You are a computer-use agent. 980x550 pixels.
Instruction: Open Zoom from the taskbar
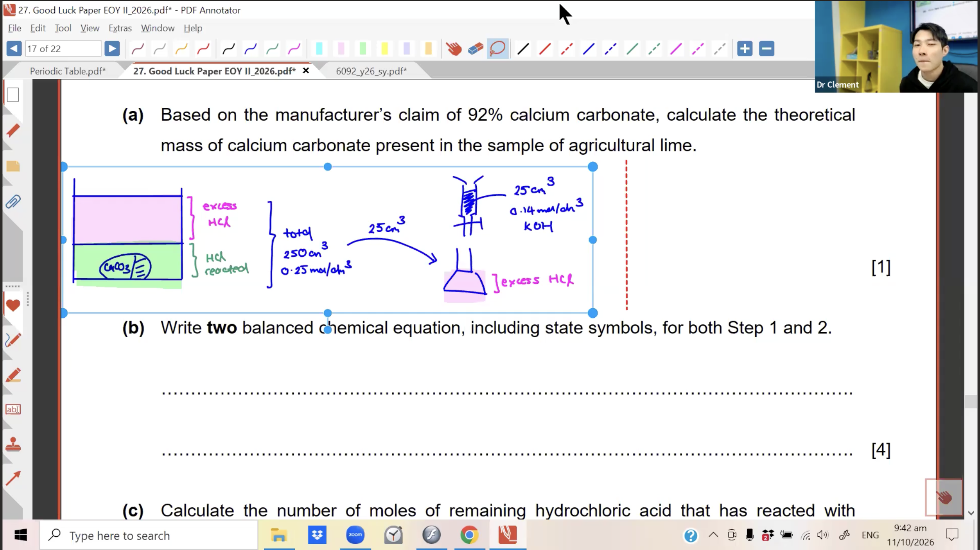[x=355, y=535]
